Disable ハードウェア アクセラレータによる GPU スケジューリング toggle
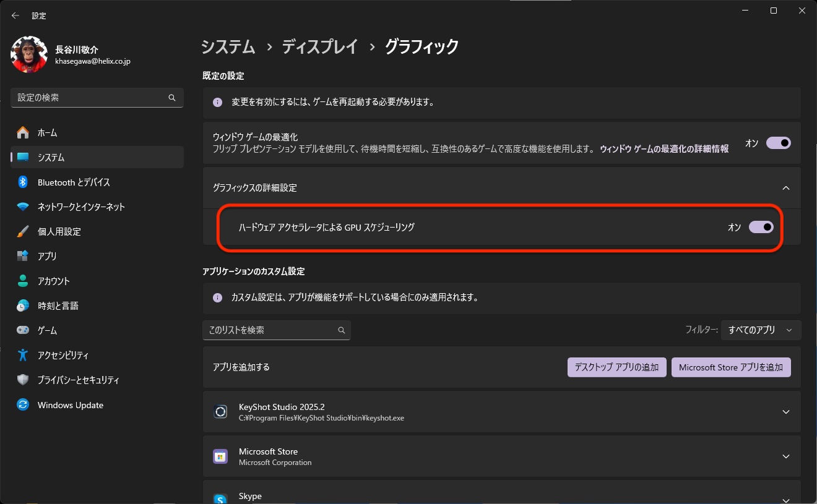817x504 pixels. 761,227
